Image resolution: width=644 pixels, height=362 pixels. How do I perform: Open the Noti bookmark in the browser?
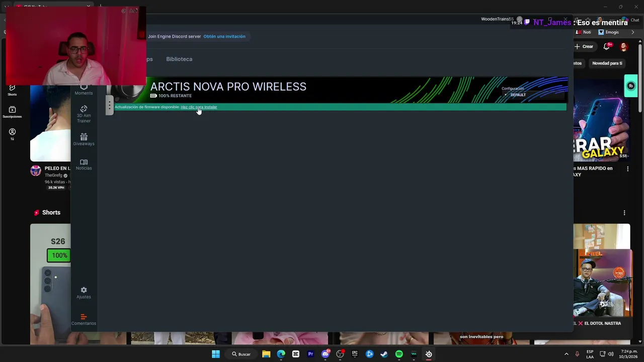coord(583,32)
